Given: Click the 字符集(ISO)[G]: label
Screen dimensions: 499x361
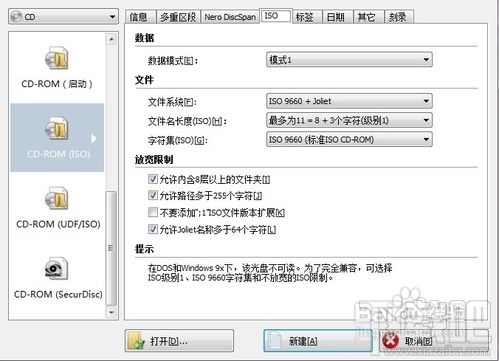Looking at the screenshot, I should click(x=178, y=140).
